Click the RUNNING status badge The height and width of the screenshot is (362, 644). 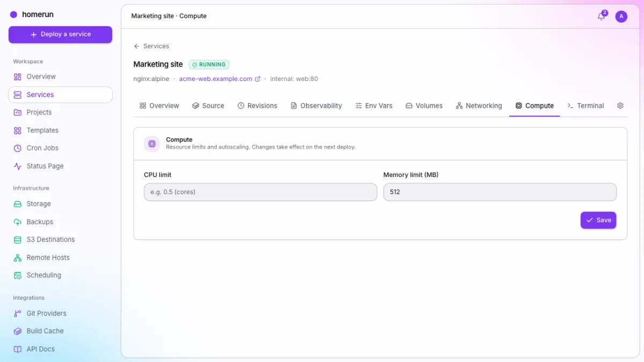(x=209, y=64)
